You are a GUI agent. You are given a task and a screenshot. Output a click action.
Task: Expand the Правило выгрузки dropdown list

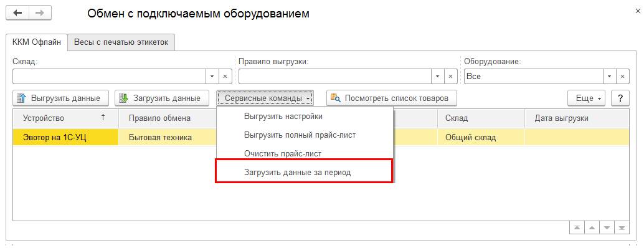(x=437, y=77)
